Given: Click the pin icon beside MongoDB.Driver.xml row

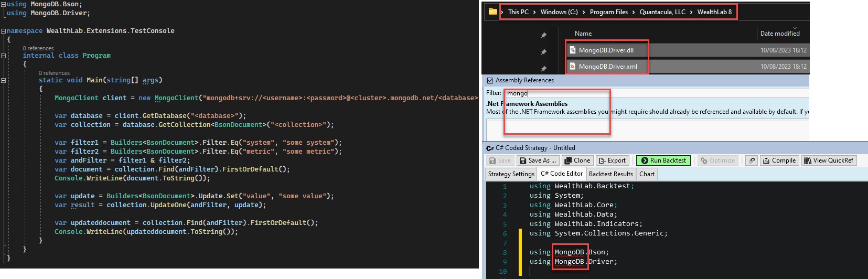Looking at the screenshot, I should tap(544, 69).
